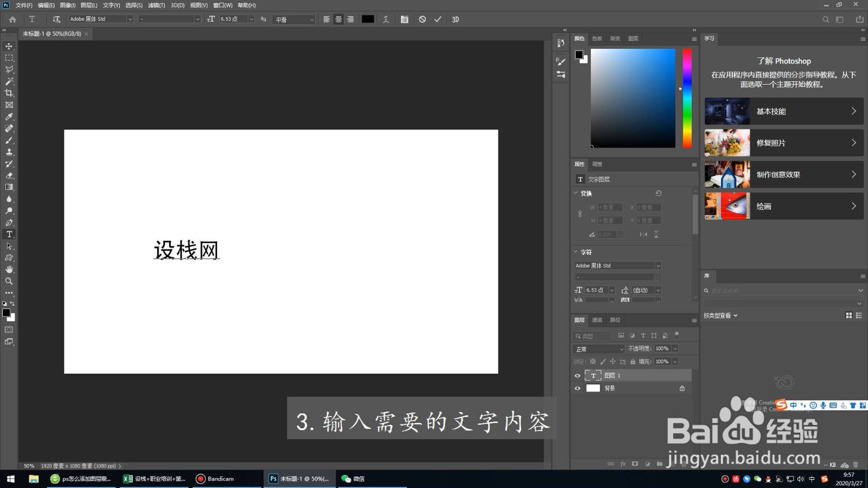
Task: Toggle layer filtering switch on or off
Action: (676, 335)
